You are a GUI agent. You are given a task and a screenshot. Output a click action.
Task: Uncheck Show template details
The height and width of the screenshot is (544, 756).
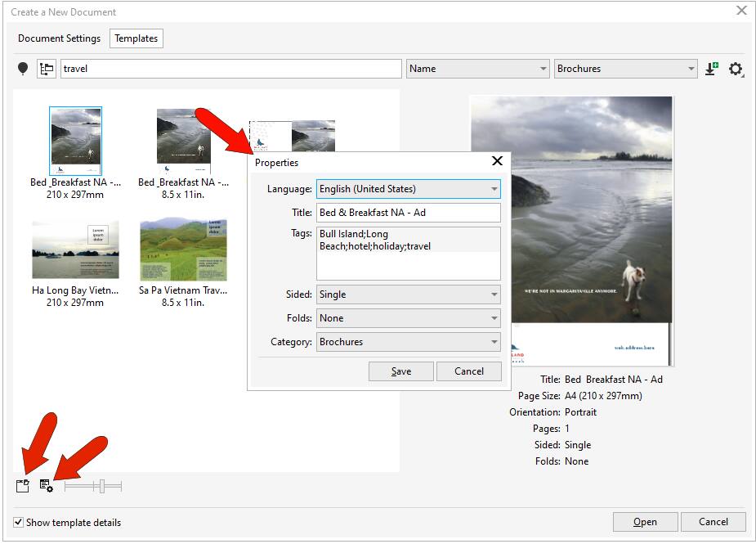pos(18,522)
